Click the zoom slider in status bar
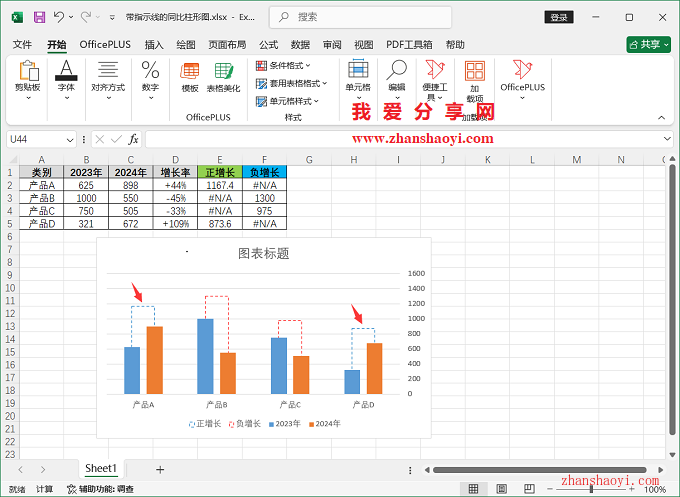Viewport: 680px width, 497px height. (591, 489)
